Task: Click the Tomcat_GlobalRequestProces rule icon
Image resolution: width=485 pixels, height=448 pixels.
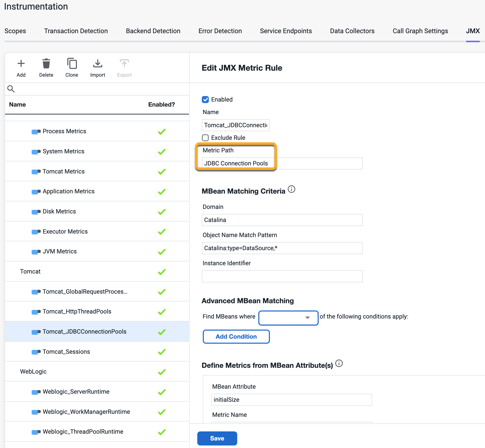Action: [x=36, y=292]
